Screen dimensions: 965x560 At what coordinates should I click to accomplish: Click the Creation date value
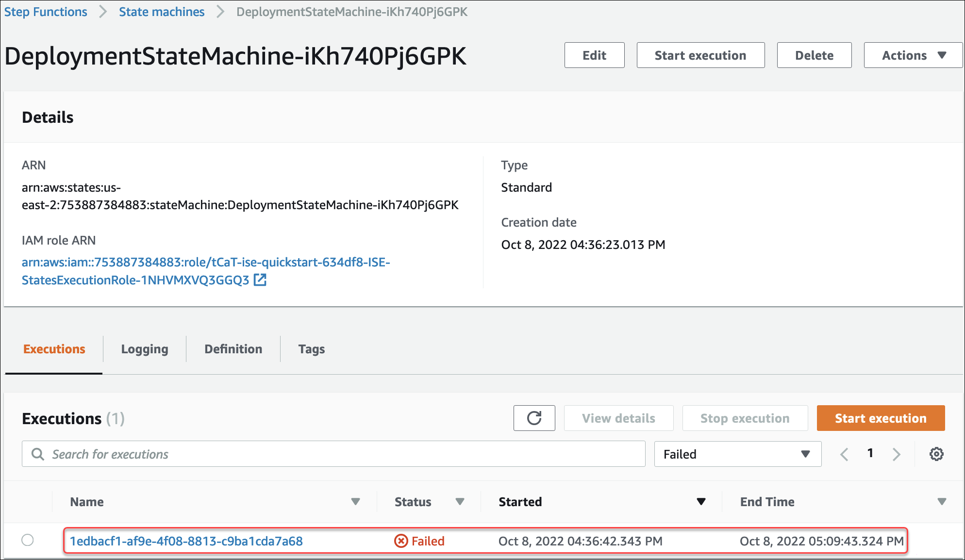pos(583,245)
